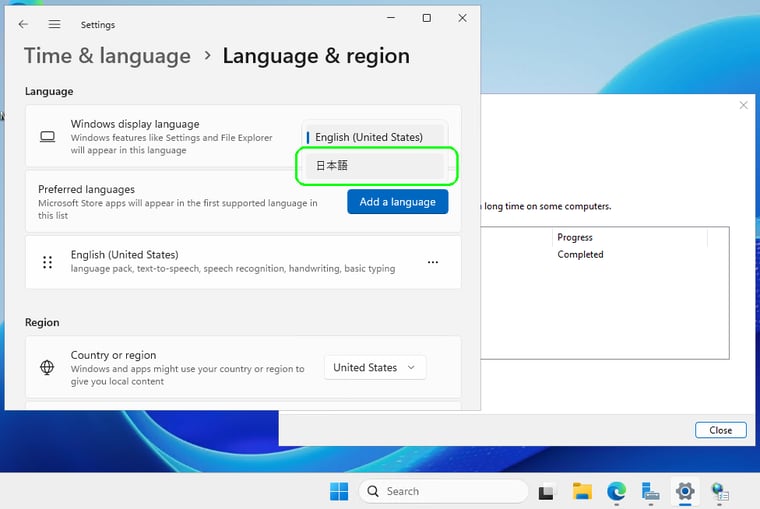Select English (United States) display language option

pos(374,137)
